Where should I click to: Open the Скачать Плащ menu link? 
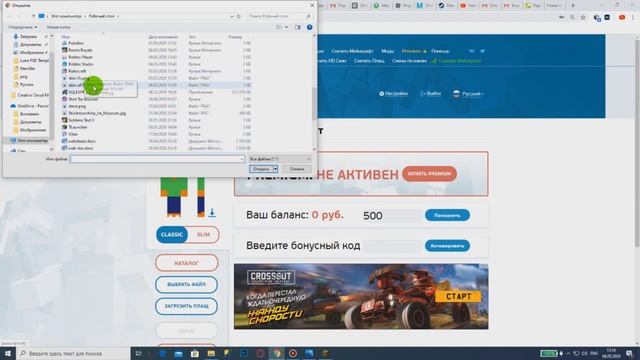tap(369, 61)
